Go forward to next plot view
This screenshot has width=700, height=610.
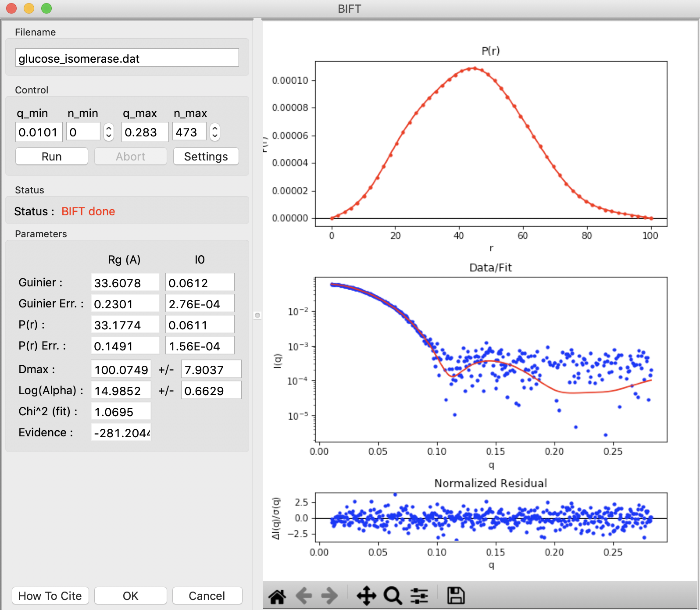(329, 596)
